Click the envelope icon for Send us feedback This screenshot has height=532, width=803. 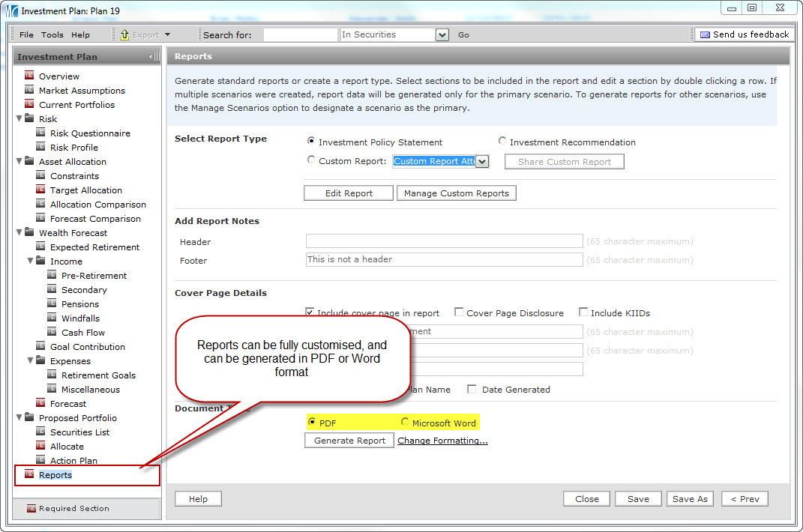click(x=704, y=34)
